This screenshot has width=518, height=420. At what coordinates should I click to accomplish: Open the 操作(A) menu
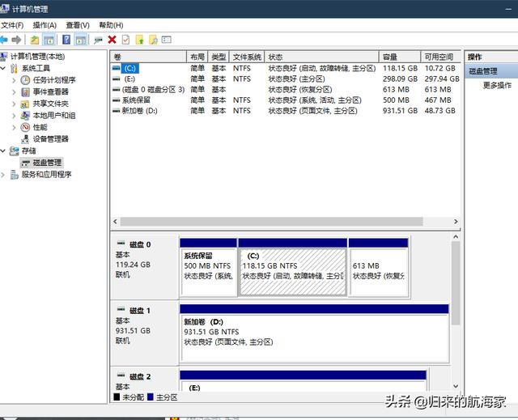coord(45,25)
